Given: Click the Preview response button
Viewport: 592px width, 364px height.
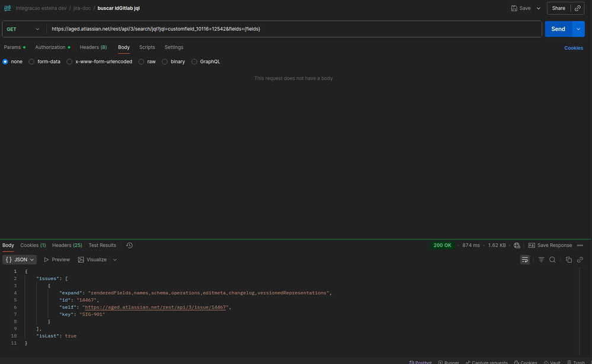Looking at the screenshot, I should tap(57, 259).
